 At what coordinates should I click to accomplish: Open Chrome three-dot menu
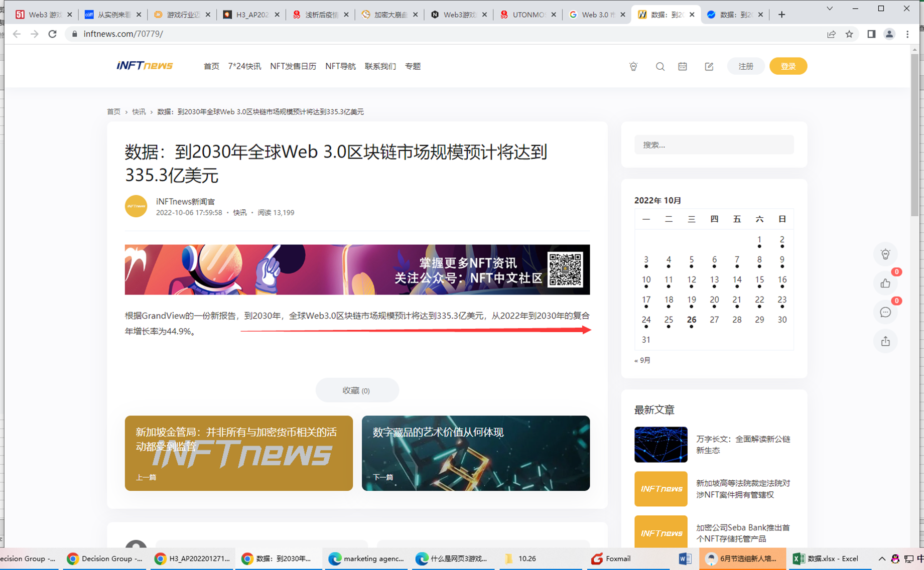tap(907, 34)
